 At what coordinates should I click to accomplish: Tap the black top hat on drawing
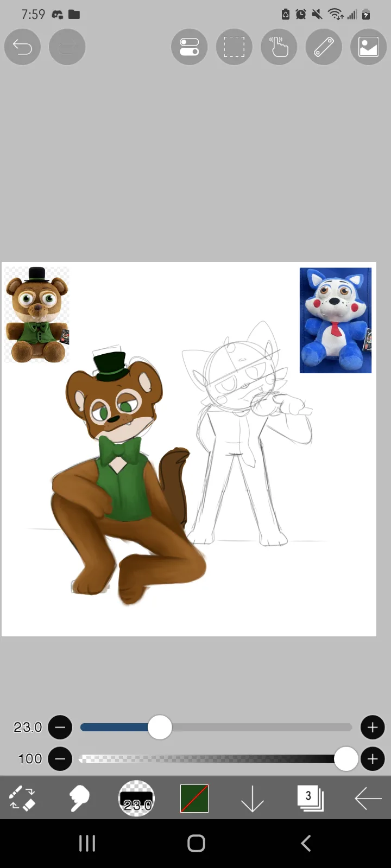pos(110,366)
